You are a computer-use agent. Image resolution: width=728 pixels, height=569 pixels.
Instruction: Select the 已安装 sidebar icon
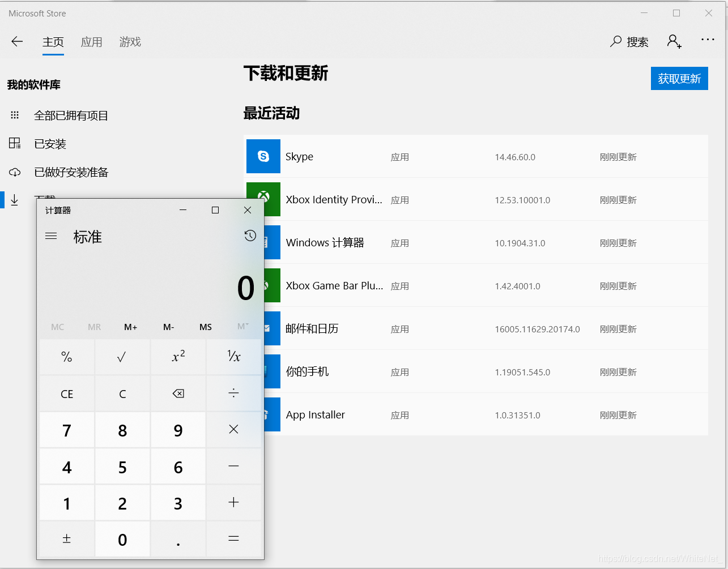[15, 143]
